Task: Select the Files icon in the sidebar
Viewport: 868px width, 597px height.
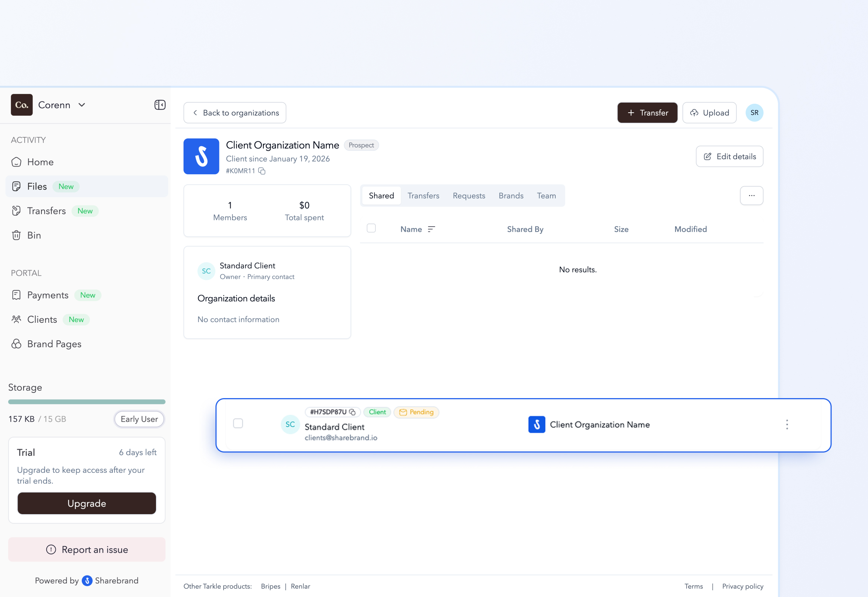Action: (x=16, y=186)
